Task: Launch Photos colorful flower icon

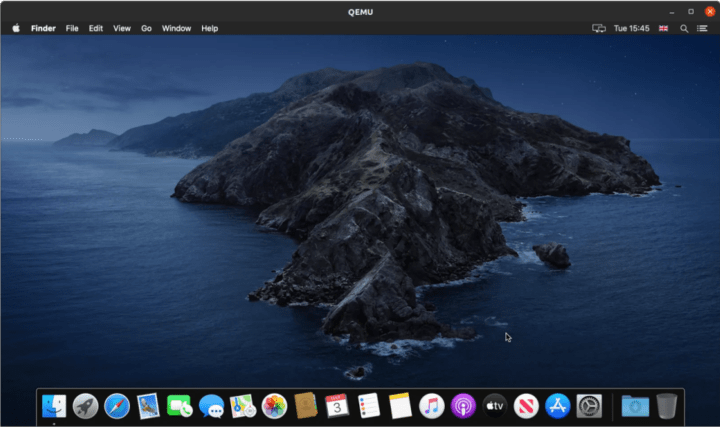Action: [x=274, y=406]
